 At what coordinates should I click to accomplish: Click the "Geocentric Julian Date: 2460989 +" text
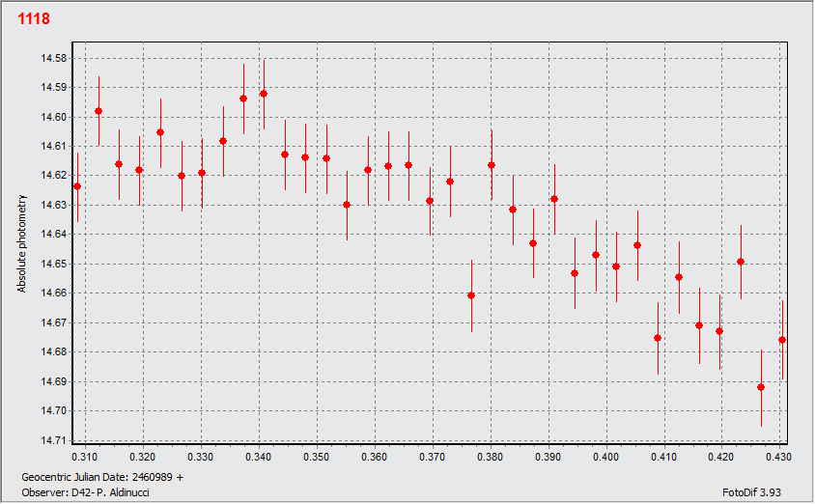[x=101, y=478]
